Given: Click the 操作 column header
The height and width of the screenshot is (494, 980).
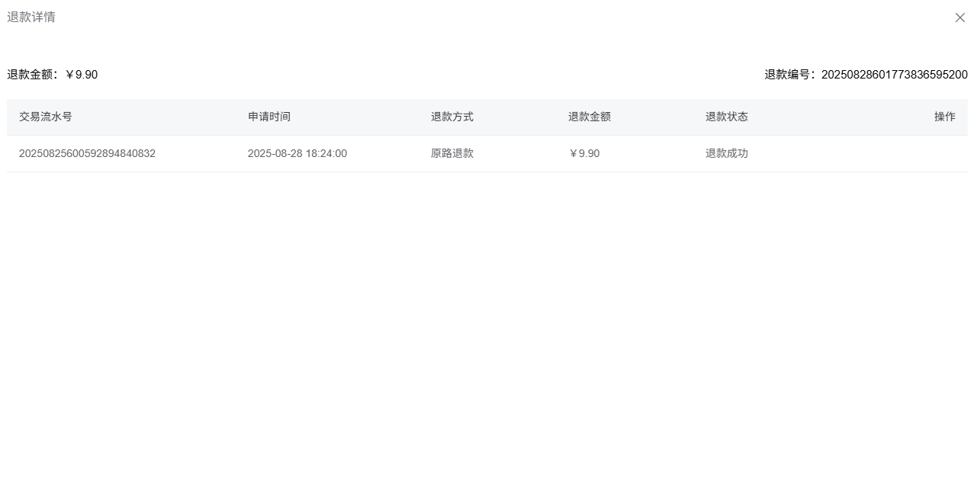Looking at the screenshot, I should [944, 117].
